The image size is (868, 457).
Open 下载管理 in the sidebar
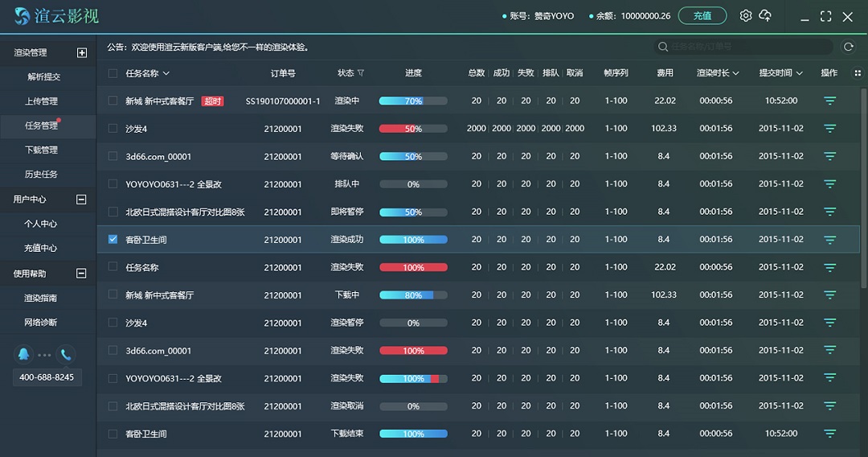click(41, 150)
